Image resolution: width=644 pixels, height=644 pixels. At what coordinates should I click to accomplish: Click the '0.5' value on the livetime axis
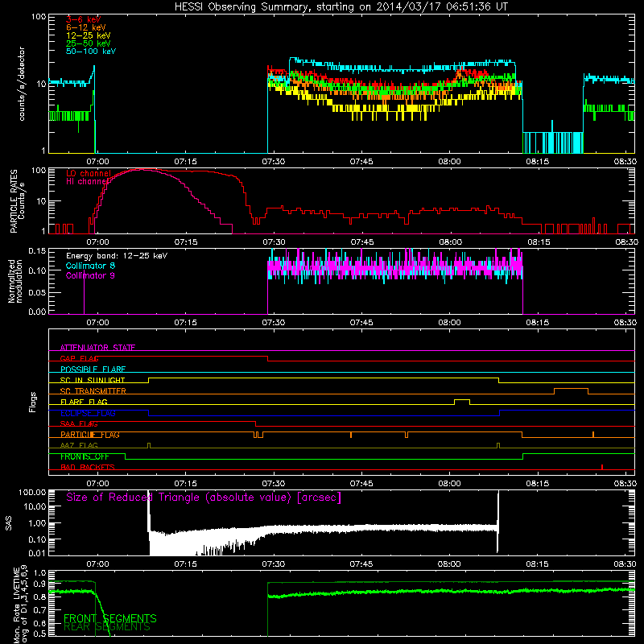[x=39, y=634]
